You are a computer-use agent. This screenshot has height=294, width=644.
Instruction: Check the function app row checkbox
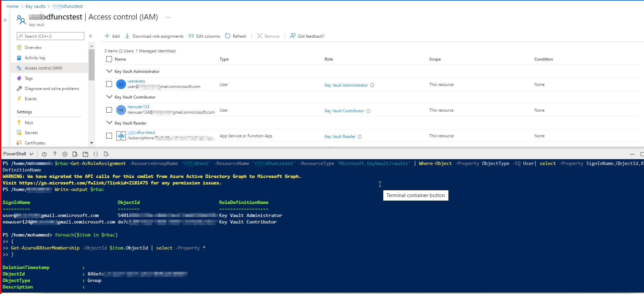click(x=109, y=136)
